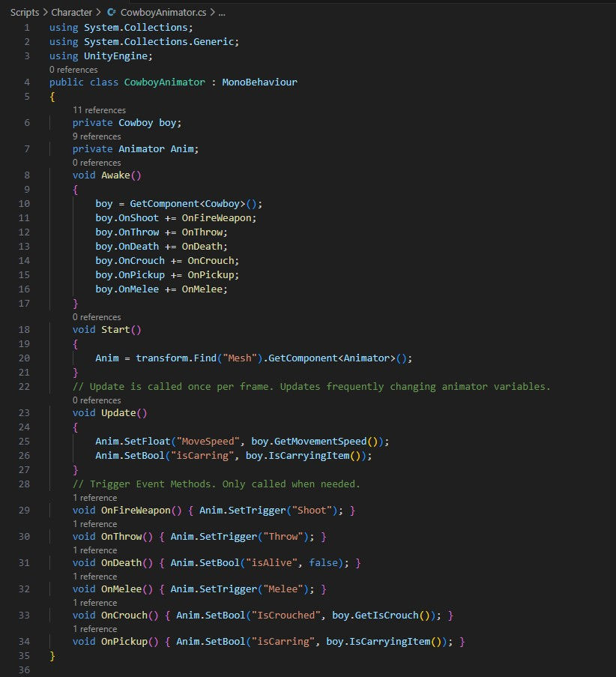Click 'UnityEngine' on line 3

(x=115, y=56)
